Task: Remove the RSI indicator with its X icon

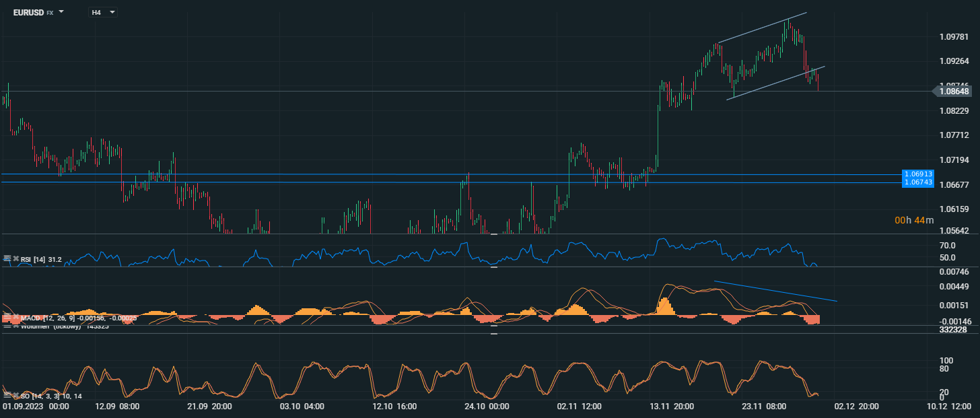Action: point(15,258)
